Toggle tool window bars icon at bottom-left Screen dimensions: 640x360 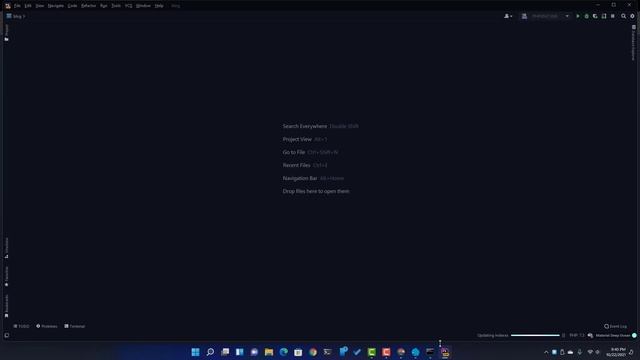pyautogui.click(x=7, y=336)
